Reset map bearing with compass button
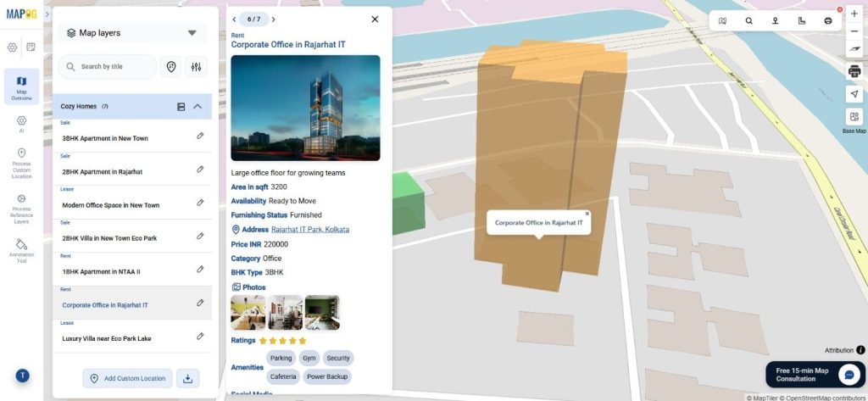Viewport: 868px width, 401px height. point(854,48)
